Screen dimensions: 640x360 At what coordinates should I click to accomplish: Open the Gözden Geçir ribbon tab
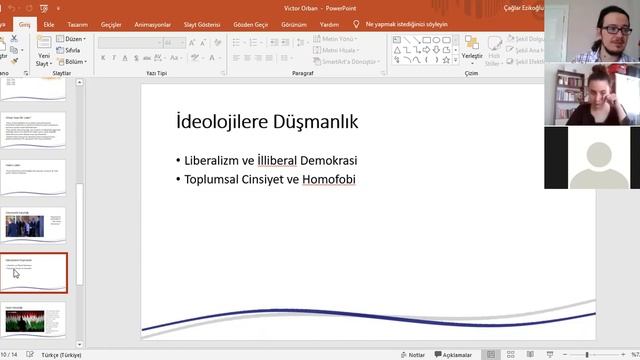251,24
